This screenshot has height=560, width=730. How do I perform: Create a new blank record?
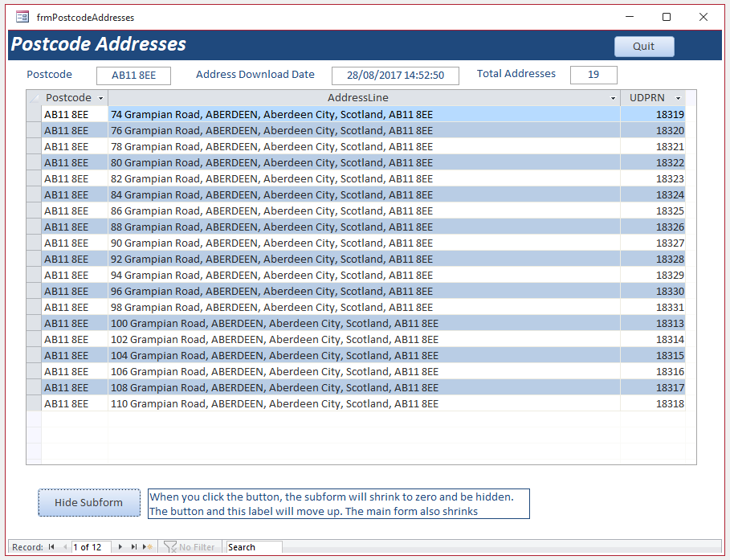tap(148, 547)
